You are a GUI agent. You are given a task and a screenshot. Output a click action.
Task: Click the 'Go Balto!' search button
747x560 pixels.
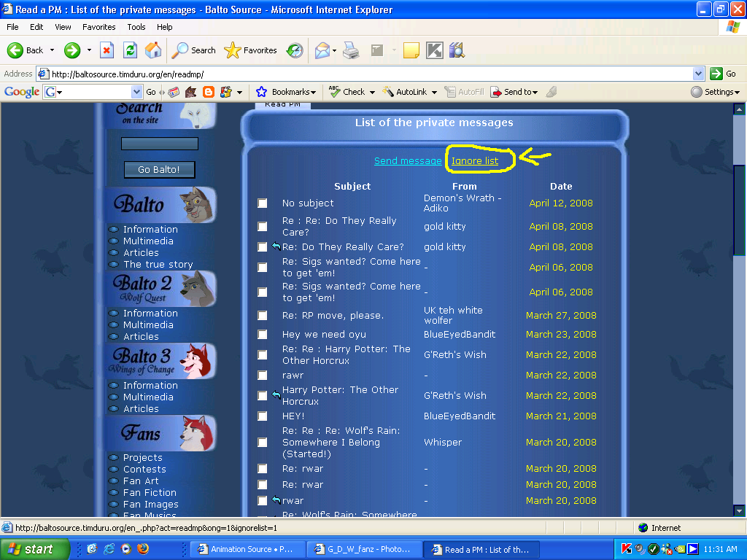click(x=160, y=169)
